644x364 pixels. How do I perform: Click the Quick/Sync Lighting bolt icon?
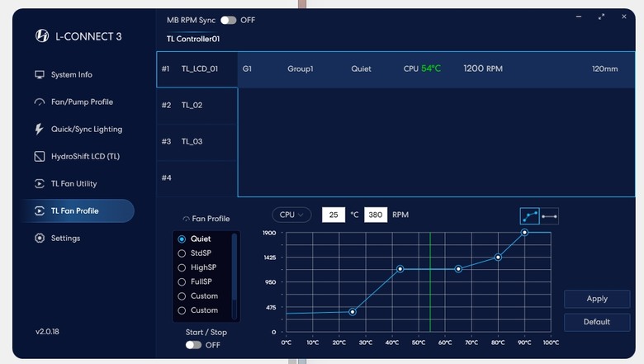pyautogui.click(x=39, y=129)
